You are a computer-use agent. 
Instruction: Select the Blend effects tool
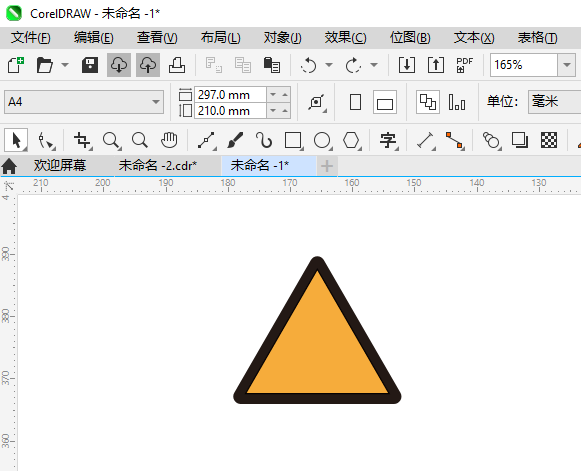(492, 141)
